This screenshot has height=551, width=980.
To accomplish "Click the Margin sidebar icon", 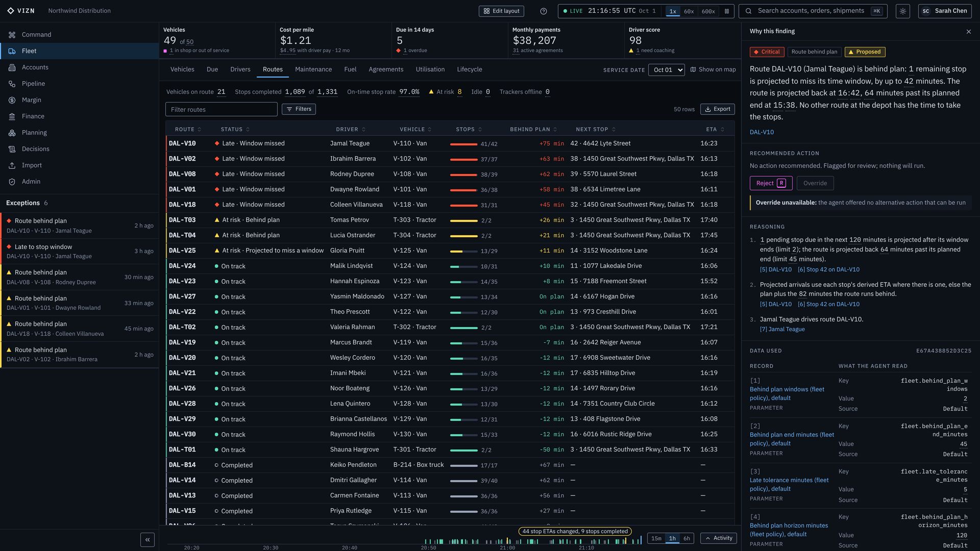I will [12, 100].
